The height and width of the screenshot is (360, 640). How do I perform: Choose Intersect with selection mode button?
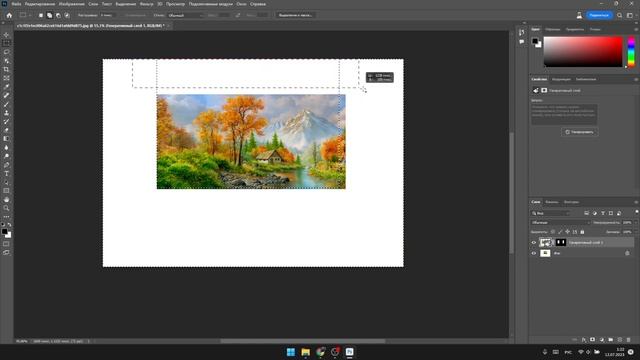click(x=67, y=15)
